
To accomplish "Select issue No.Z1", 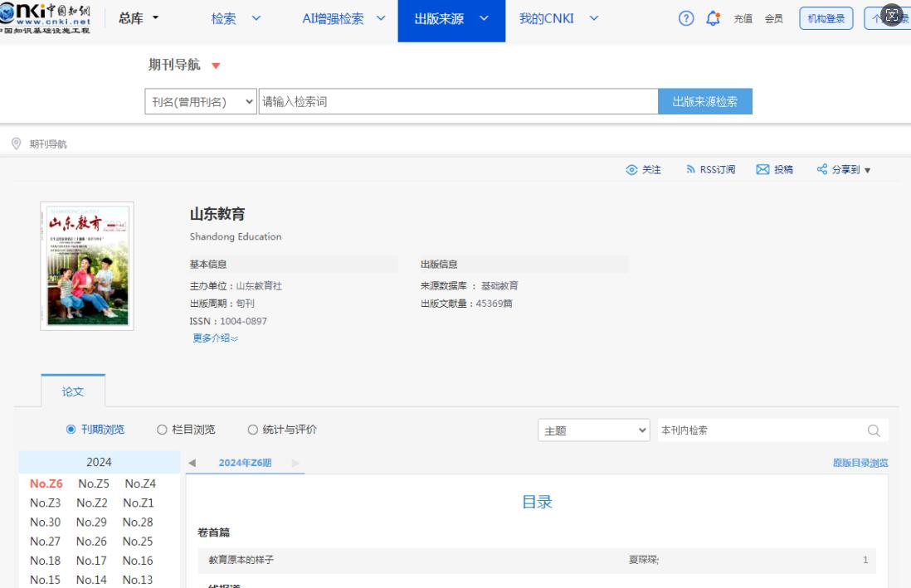I will tap(139, 503).
